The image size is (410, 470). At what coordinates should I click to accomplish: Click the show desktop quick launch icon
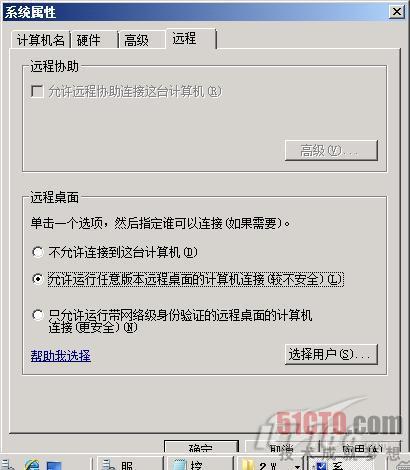click(54, 466)
